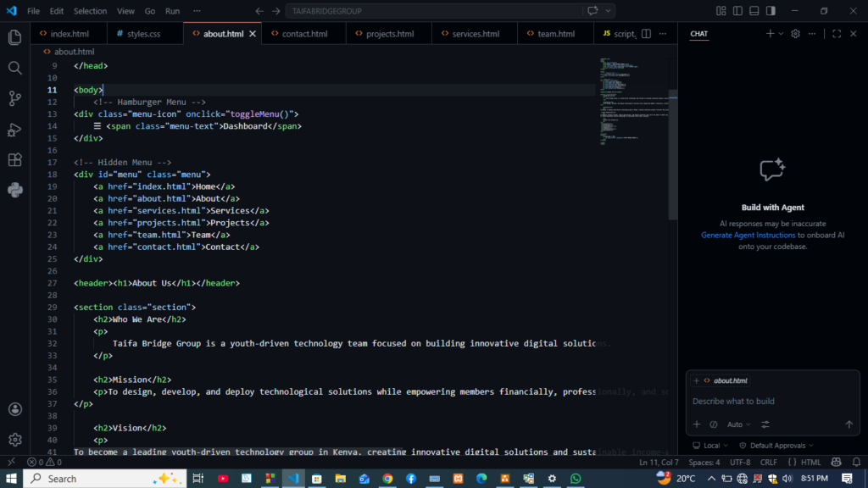The width and height of the screenshot is (868, 488).
Task: Open the Run menu
Action: pyautogui.click(x=172, y=11)
